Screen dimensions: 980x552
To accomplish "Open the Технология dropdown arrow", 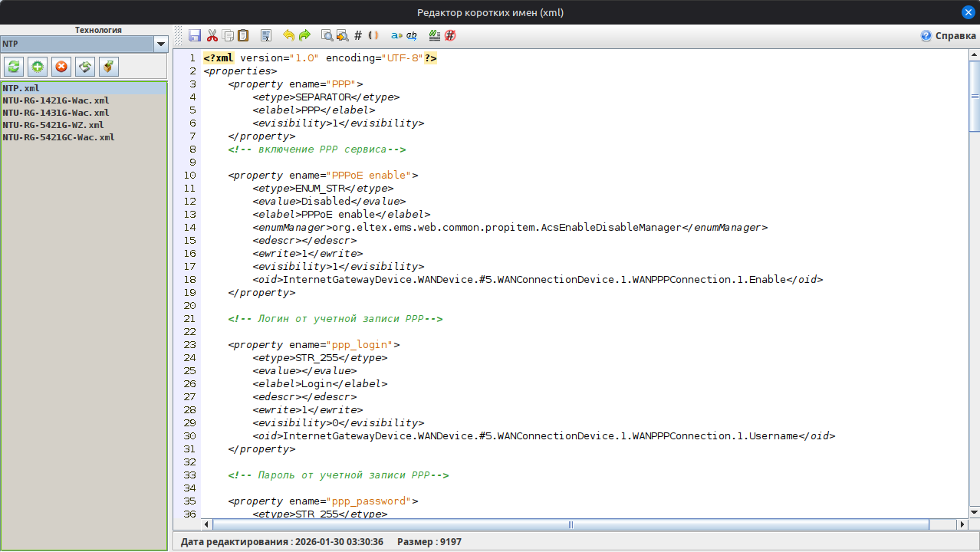I will [x=160, y=44].
